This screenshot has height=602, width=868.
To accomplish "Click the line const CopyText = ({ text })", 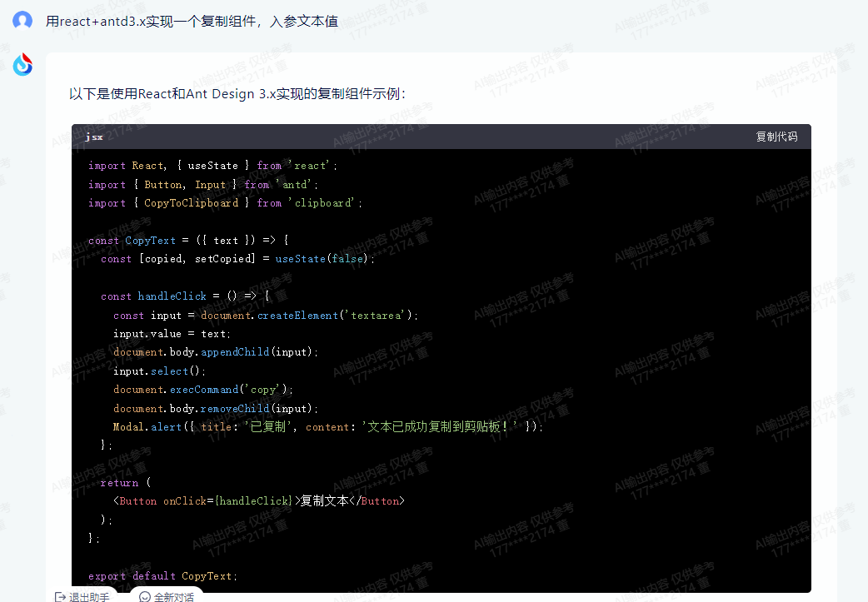I will point(188,240).
